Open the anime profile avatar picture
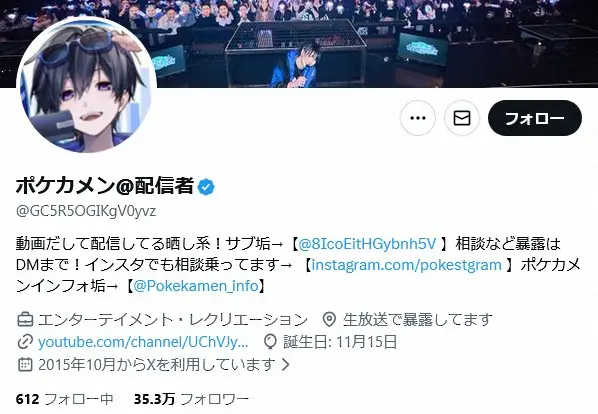This screenshot has height=414, width=598. pyautogui.click(x=87, y=85)
